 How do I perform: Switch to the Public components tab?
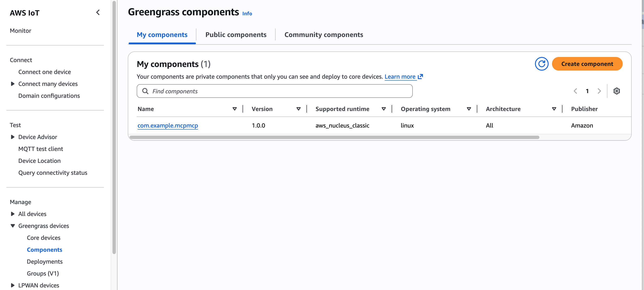pos(236,34)
